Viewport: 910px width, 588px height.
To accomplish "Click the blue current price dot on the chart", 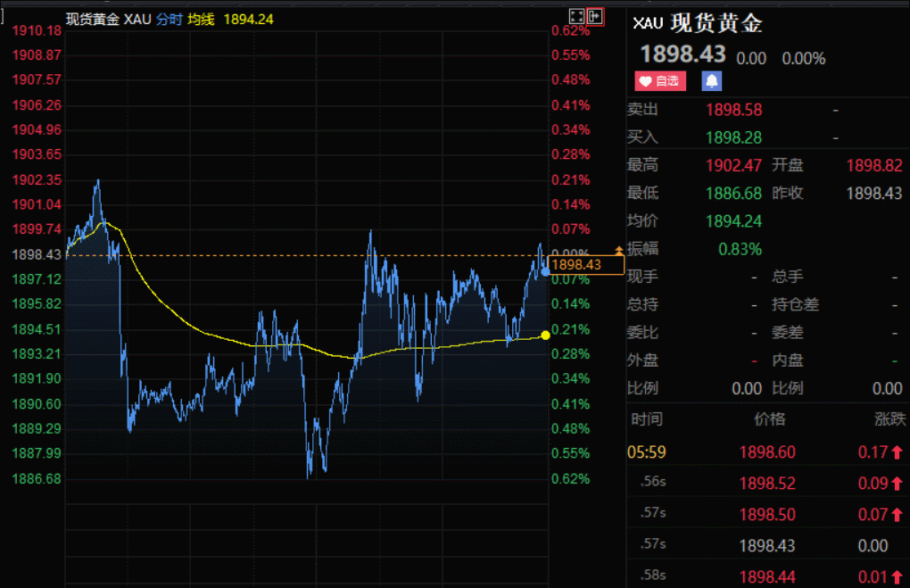I will pyautogui.click(x=545, y=273).
